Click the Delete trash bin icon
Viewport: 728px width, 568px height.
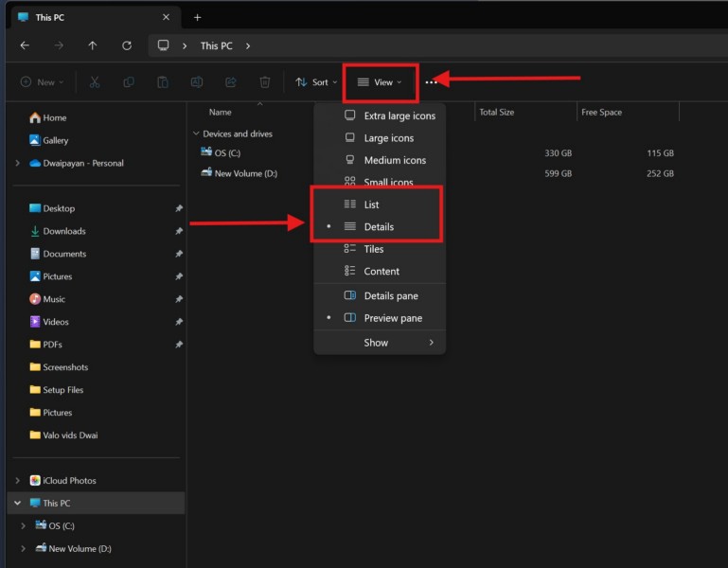(265, 82)
